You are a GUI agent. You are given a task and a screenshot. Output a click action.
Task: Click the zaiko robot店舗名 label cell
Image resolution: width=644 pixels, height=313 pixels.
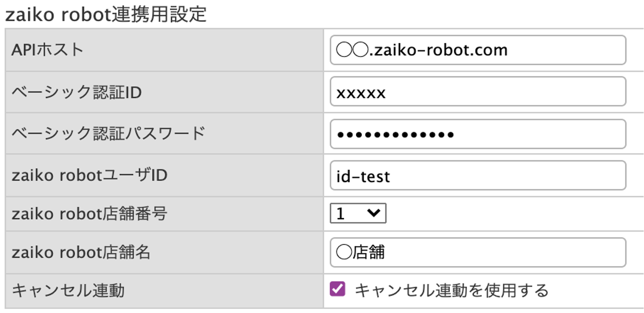click(164, 252)
